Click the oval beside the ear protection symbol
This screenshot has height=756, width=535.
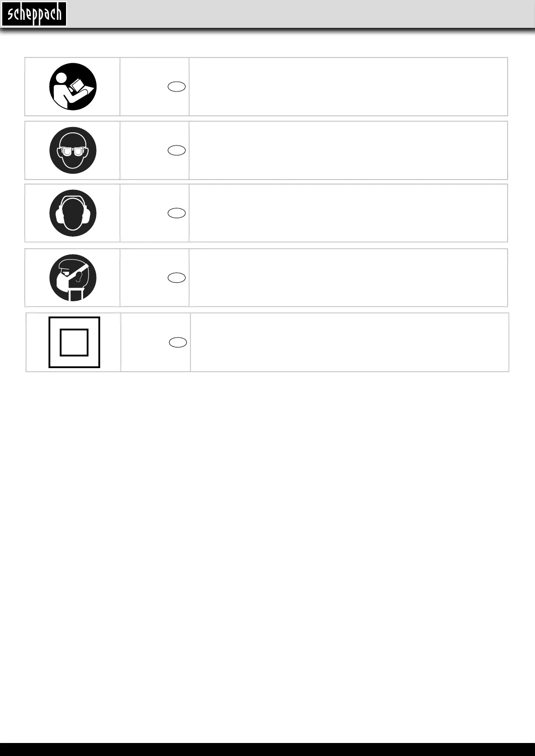click(177, 213)
